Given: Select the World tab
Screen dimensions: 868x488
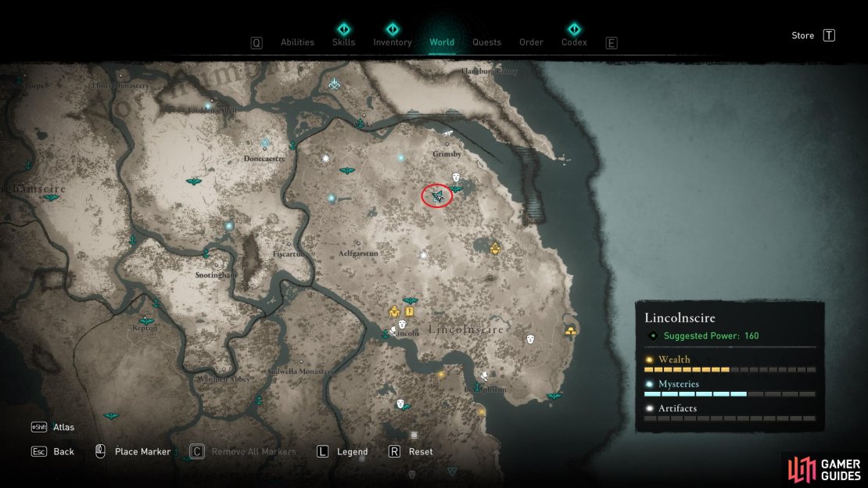Looking at the screenshot, I should [x=442, y=42].
